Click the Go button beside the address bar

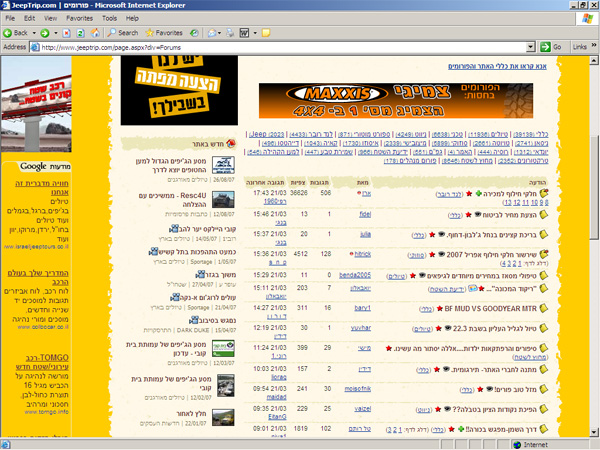(x=550, y=47)
